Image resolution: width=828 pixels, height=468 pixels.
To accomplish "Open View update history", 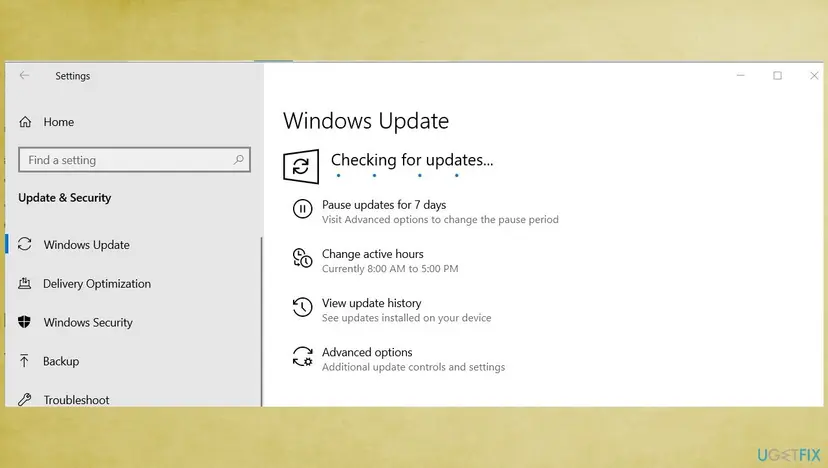I will 371,303.
